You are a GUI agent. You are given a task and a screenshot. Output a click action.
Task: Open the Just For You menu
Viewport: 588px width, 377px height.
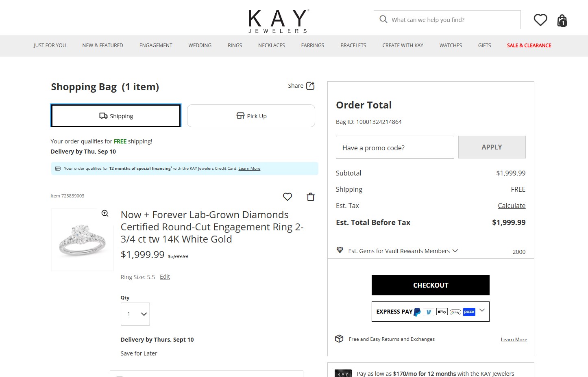coord(50,45)
